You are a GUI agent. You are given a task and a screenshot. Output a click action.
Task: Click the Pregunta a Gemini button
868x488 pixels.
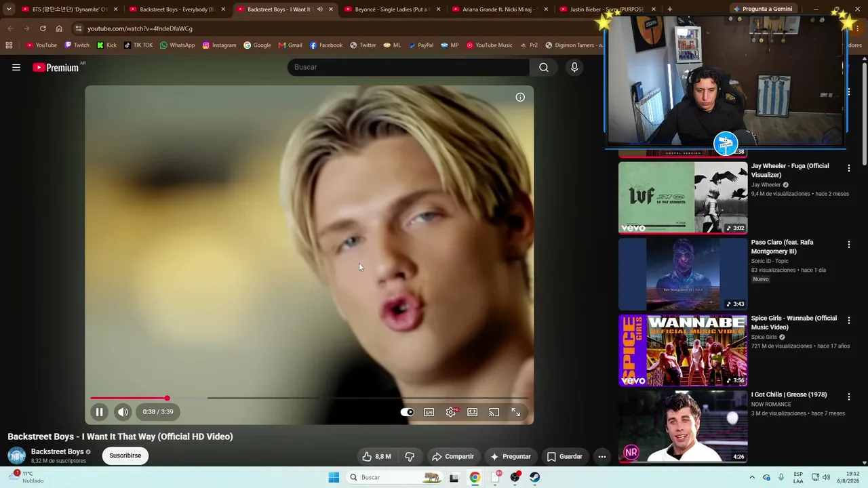tap(762, 9)
